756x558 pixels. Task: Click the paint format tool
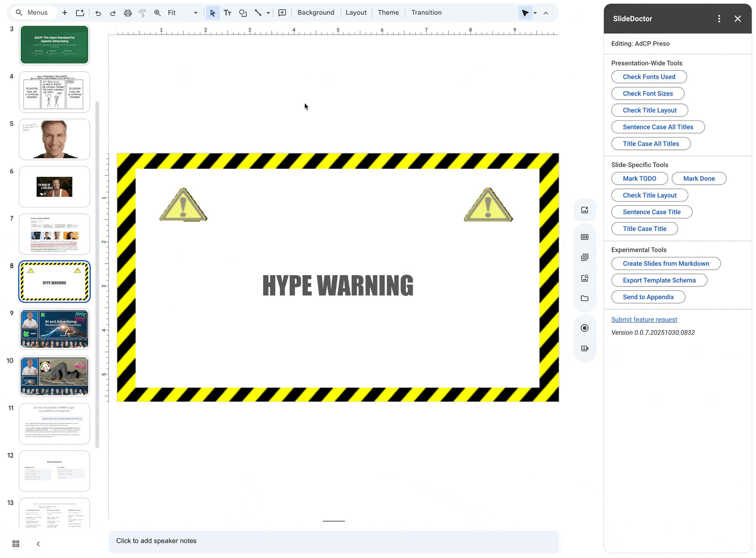point(142,12)
